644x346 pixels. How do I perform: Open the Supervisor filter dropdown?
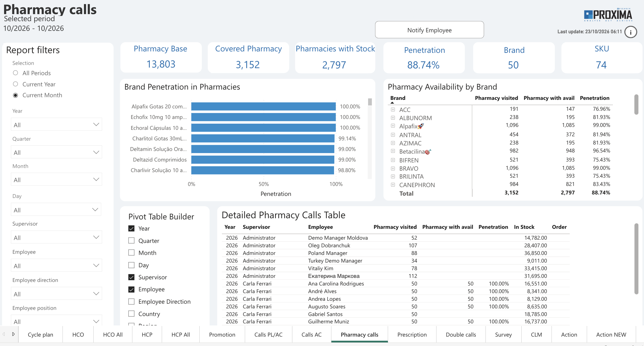tap(56, 237)
